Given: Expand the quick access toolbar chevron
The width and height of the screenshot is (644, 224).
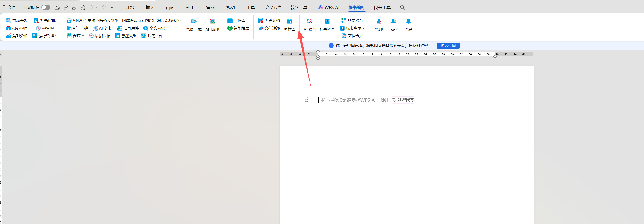Looking at the screenshot, I should [112, 7].
